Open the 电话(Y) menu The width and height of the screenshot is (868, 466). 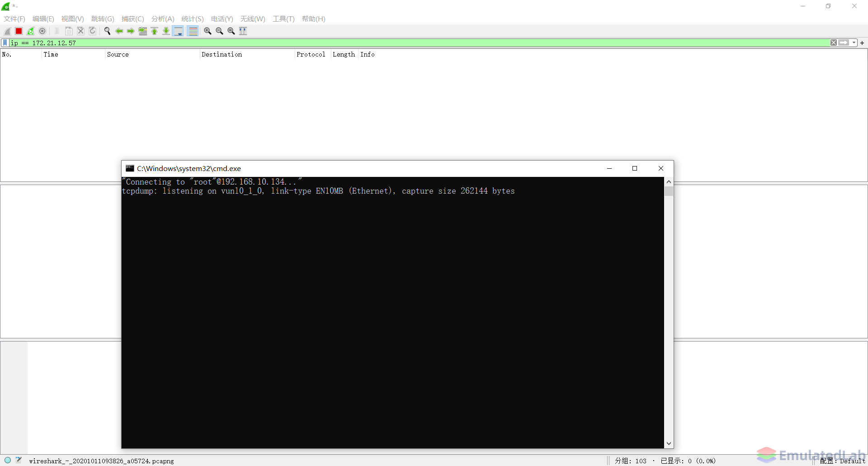222,19
